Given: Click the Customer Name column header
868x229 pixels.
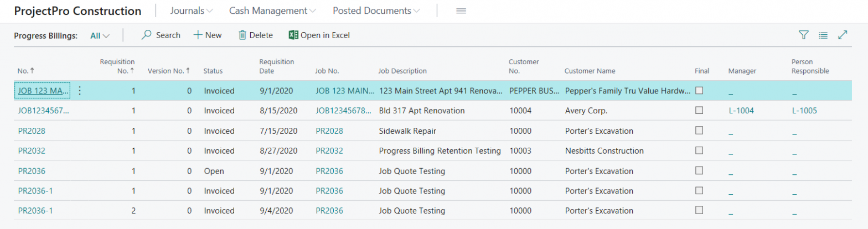Looking at the screenshot, I should click(590, 71).
